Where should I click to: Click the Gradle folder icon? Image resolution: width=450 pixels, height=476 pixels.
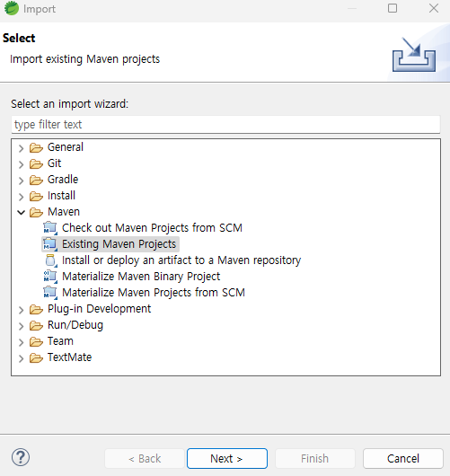(36, 180)
